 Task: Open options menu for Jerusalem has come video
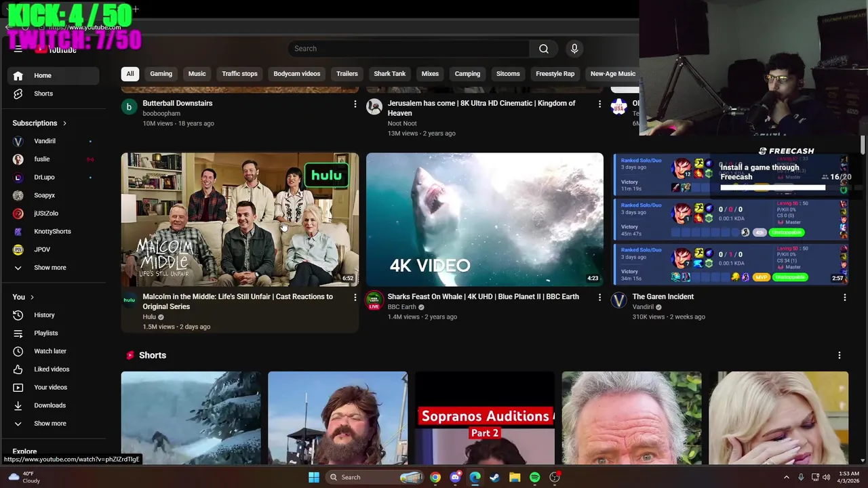[x=599, y=104]
